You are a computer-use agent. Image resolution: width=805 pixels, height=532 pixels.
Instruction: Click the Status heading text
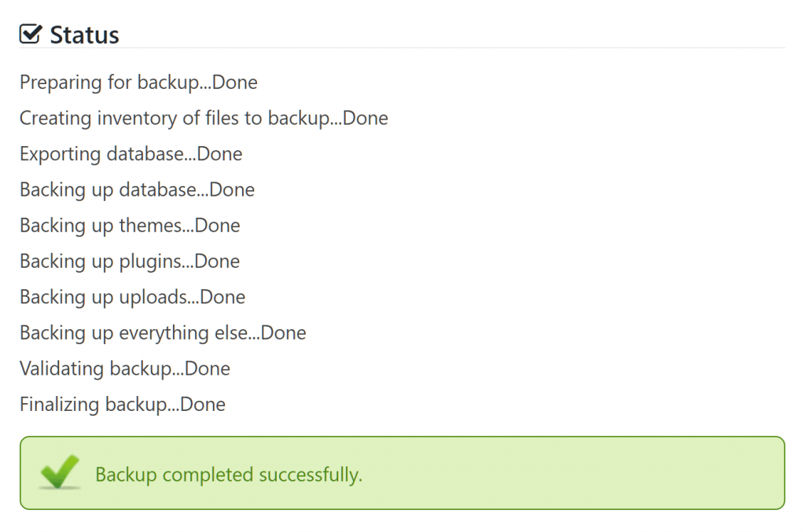84,35
